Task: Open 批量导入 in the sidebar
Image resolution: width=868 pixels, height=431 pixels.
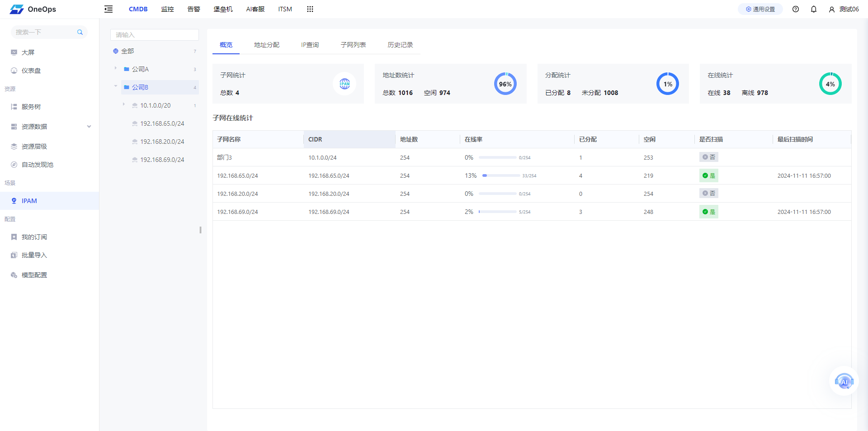Action: [x=49, y=255]
